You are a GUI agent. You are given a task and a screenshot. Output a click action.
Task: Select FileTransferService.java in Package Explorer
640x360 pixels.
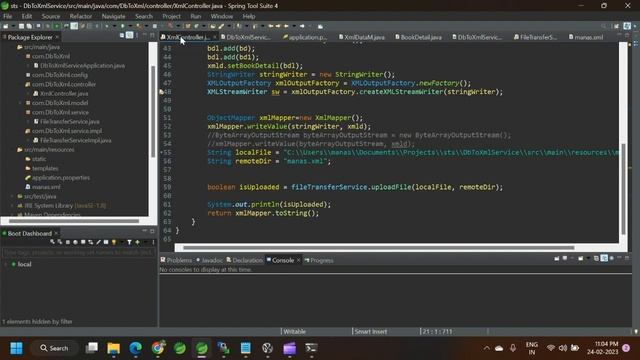click(66, 122)
